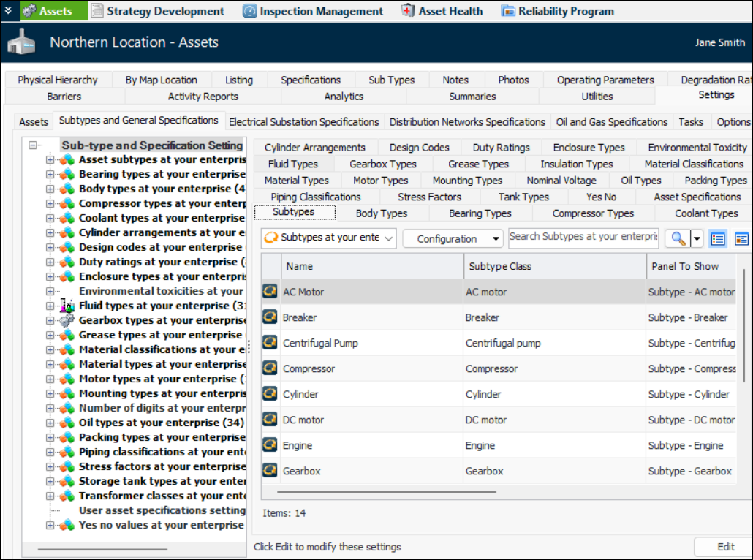Screen dimensions: 753x560
Task: Open the search options dropdown arrow
Action: (697, 238)
